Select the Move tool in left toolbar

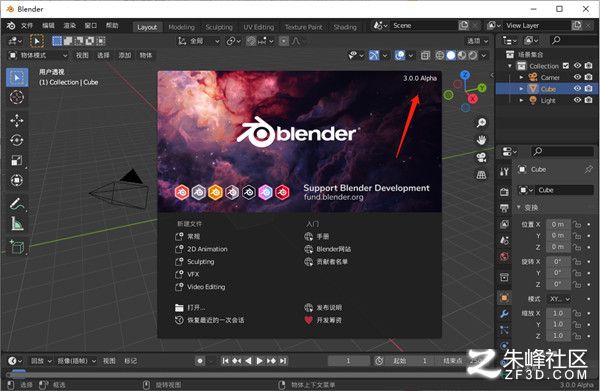point(16,121)
